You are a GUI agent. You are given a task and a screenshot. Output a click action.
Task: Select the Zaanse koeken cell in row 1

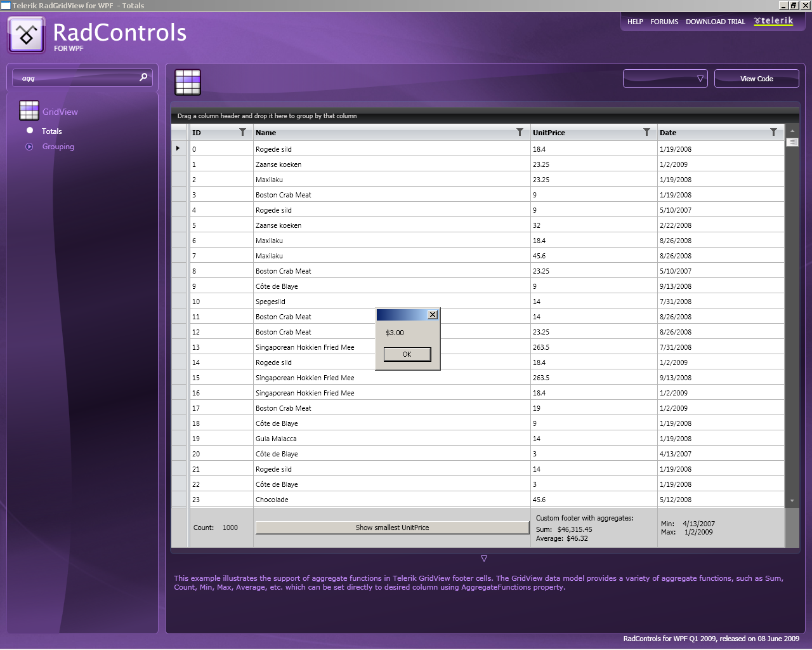coord(392,164)
